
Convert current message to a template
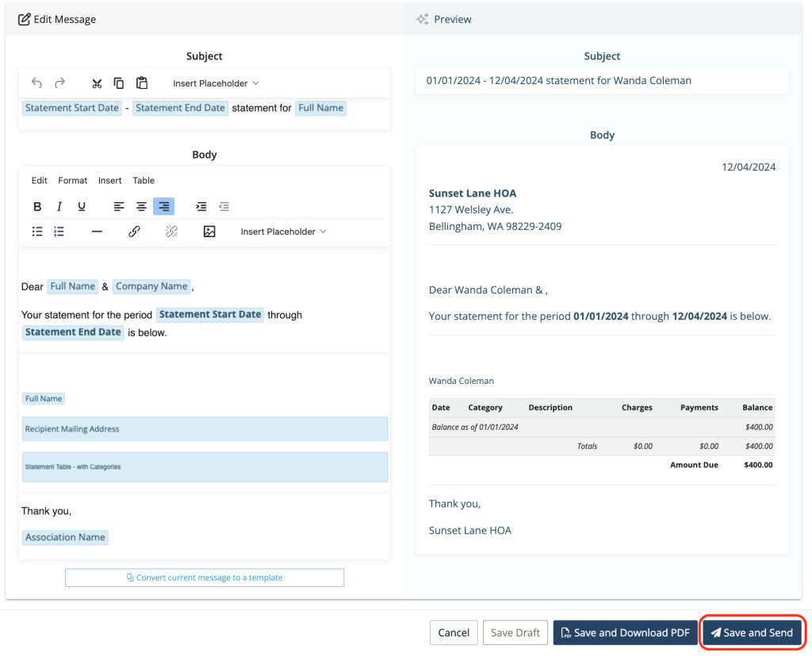pyautogui.click(x=204, y=577)
